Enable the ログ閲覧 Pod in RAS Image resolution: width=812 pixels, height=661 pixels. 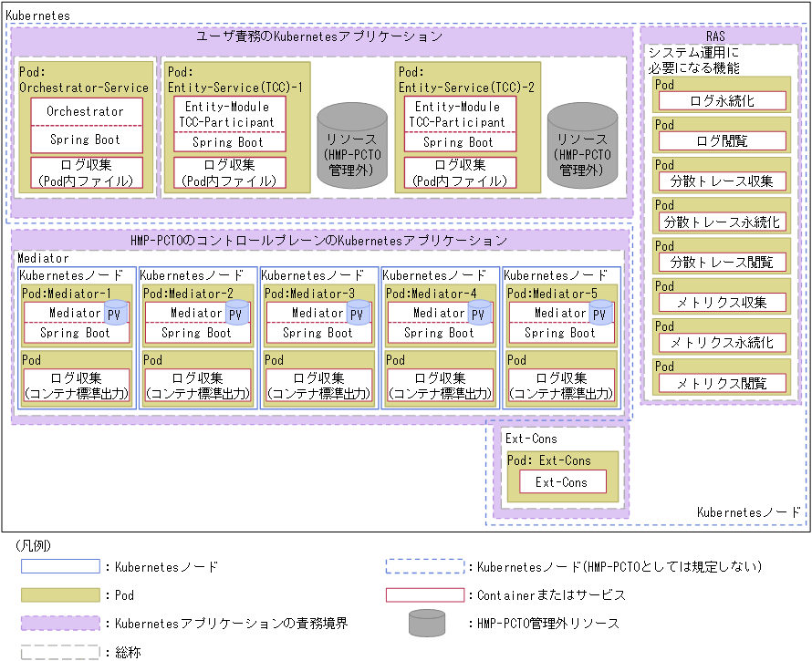tap(723, 140)
